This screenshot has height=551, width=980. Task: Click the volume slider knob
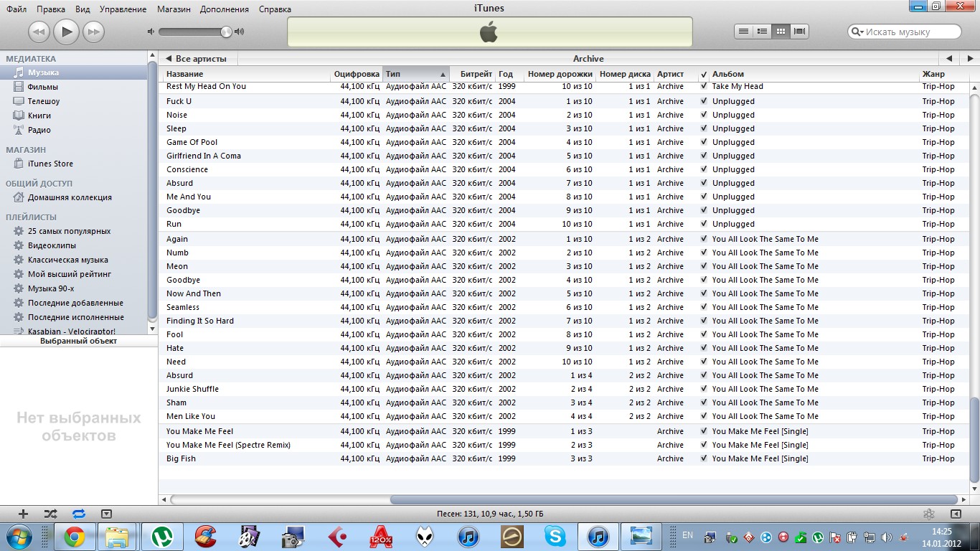click(x=227, y=32)
